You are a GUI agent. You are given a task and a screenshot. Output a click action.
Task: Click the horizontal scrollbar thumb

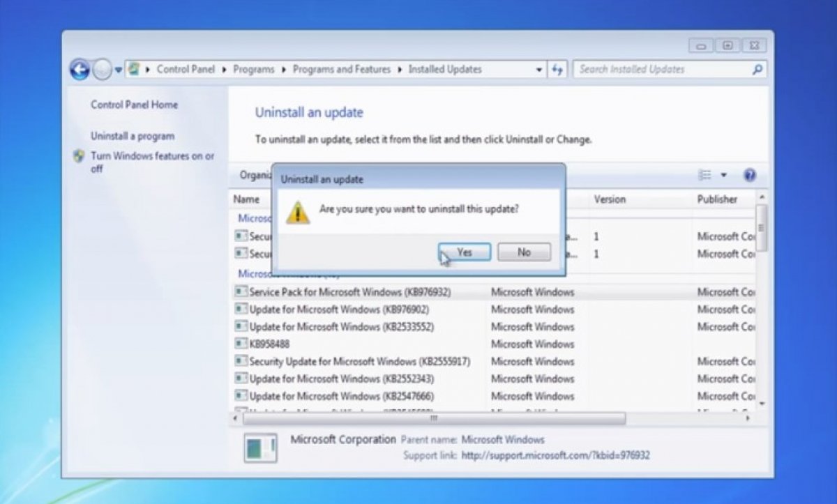click(434, 418)
